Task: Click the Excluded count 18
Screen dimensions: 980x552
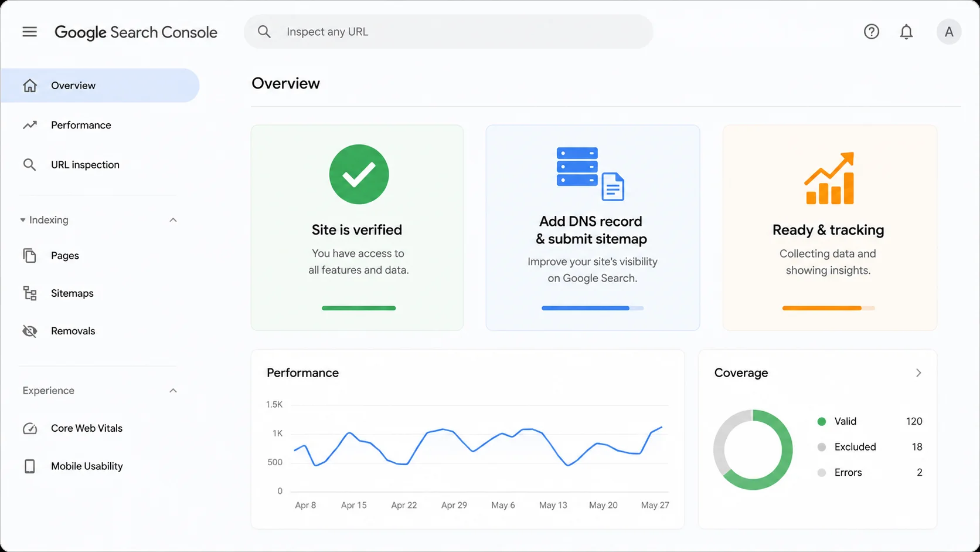Action: (917, 447)
